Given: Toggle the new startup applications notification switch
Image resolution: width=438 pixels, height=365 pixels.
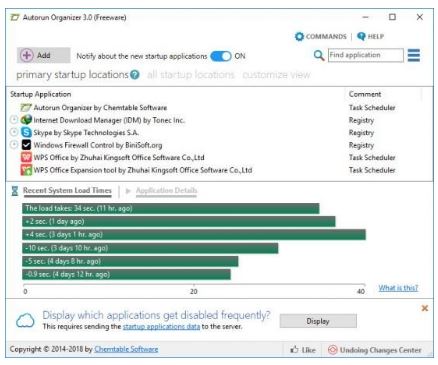Looking at the screenshot, I should (x=221, y=56).
